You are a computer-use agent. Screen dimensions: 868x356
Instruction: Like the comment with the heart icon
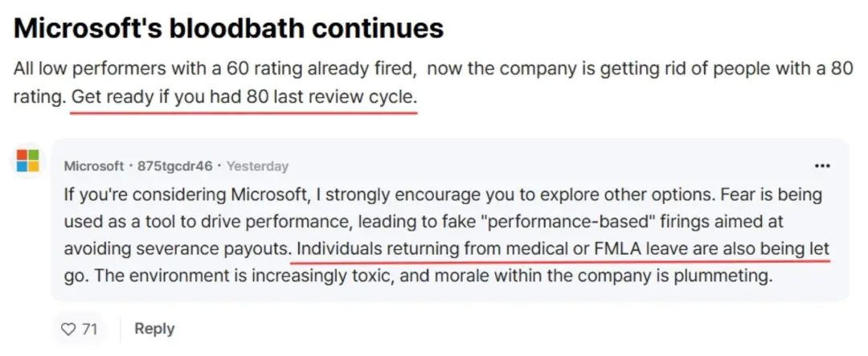pyautogui.click(x=68, y=329)
